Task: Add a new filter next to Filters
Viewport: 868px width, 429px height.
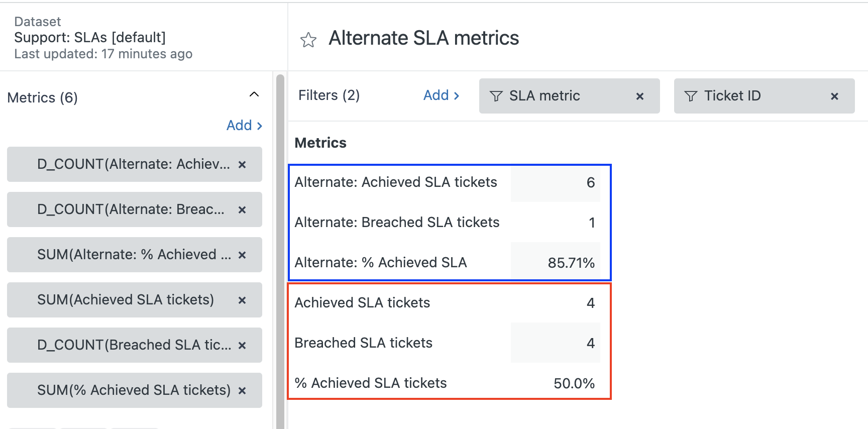Action: pos(441,95)
